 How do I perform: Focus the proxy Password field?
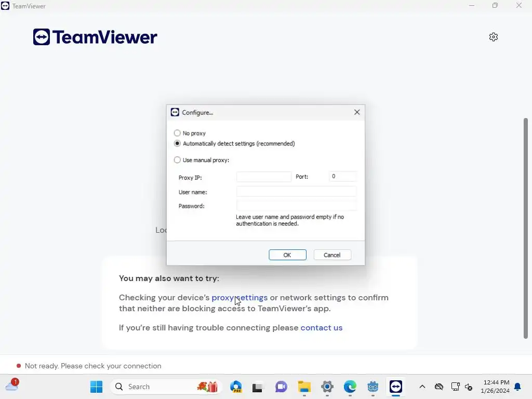[x=296, y=206]
